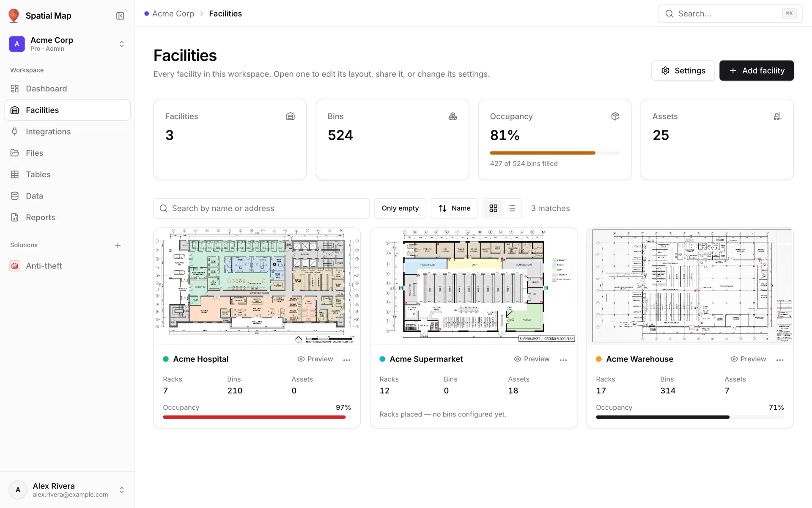Open the Acme Warehouse floor plan thumbnail
The width and height of the screenshot is (812, 508).
click(690, 286)
